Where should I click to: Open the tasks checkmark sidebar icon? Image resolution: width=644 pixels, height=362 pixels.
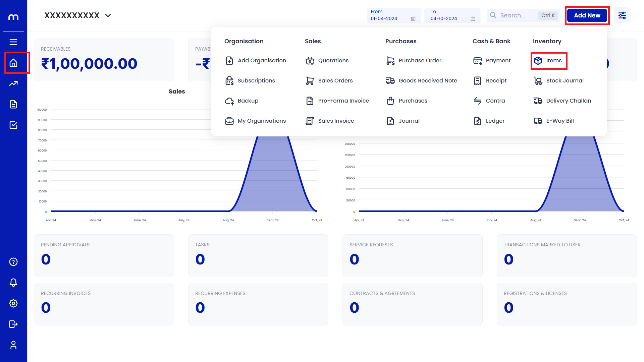click(13, 125)
